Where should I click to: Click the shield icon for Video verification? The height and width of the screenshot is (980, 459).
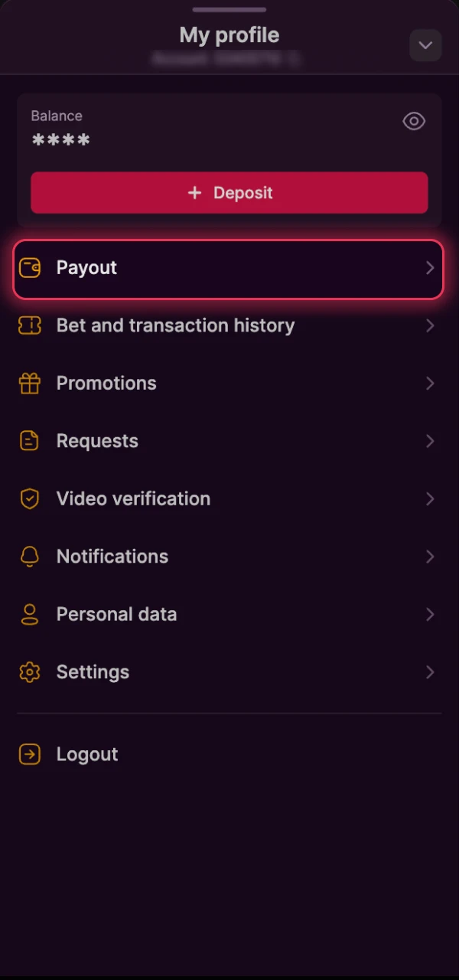point(29,498)
